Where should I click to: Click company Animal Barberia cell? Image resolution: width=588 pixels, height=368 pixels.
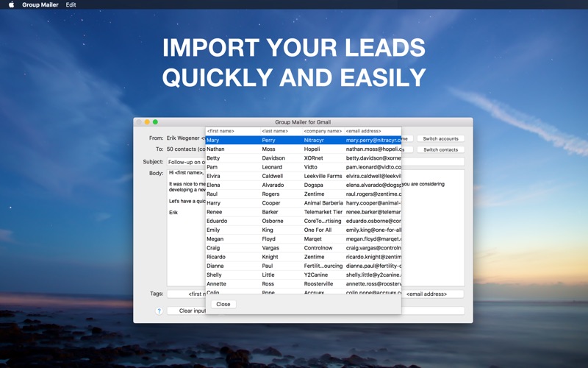(323, 203)
